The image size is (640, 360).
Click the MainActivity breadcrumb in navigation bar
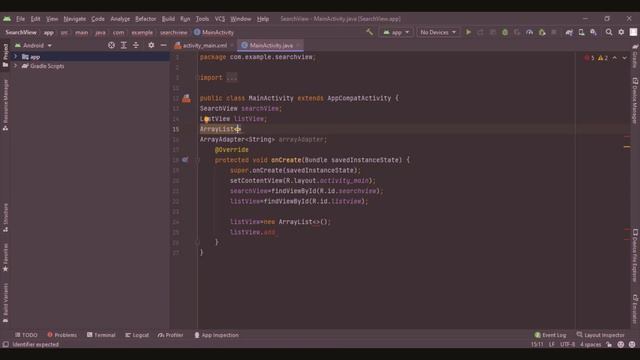tap(214, 32)
